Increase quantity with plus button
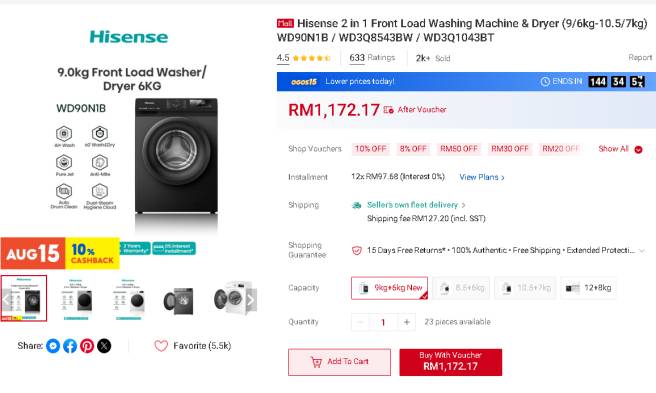The width and height of the screenshot is (656, 393). click(407, 322)
